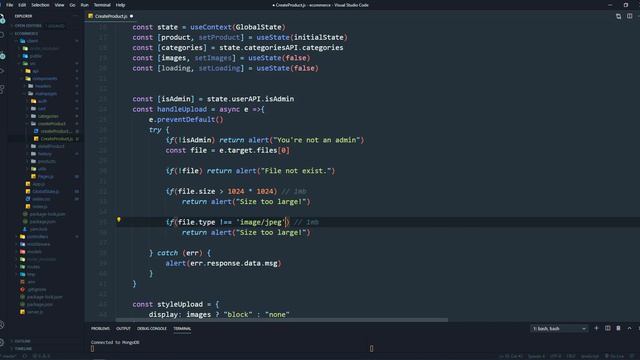Screen dimensions: 640x360
Task: Expand the headers folder in explorer
Action: pos(43,86)
